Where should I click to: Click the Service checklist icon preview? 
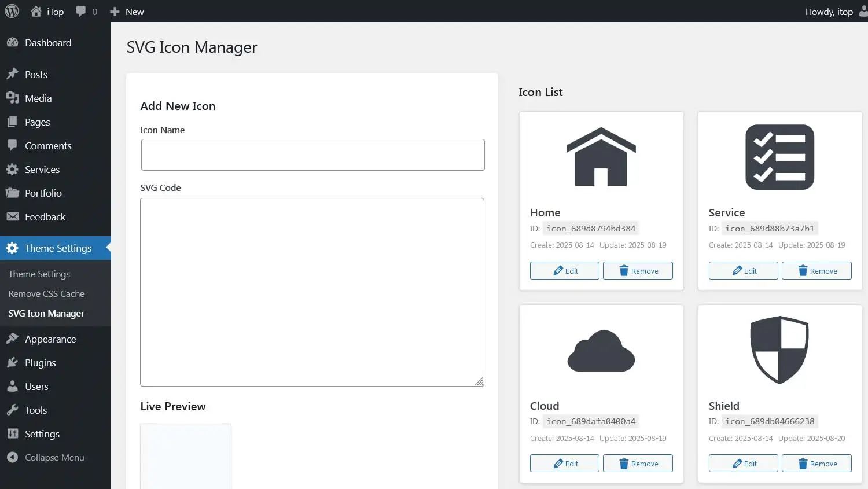(779, 157)
